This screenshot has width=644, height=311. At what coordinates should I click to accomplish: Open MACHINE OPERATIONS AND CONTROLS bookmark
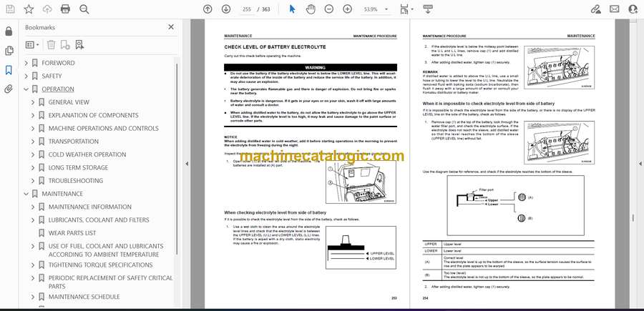[x=104, y=129]
